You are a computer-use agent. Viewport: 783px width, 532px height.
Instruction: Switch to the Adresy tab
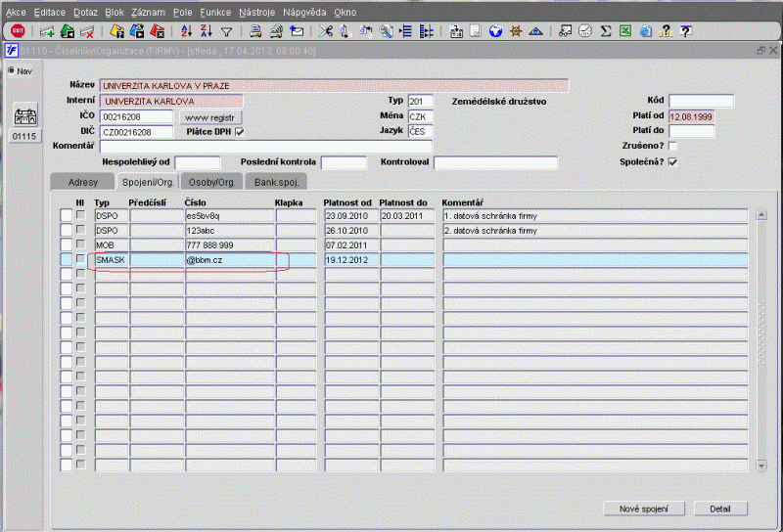[83, 182]
